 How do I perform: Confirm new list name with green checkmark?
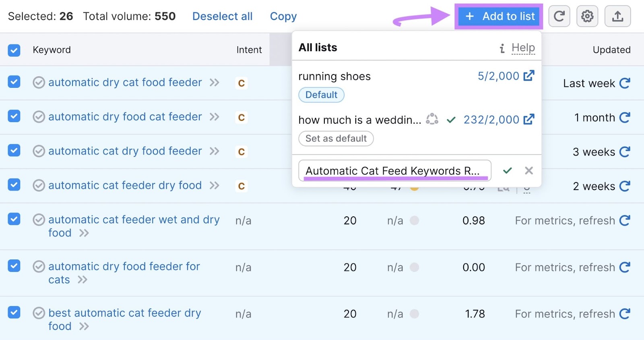(x=508, y=170)
